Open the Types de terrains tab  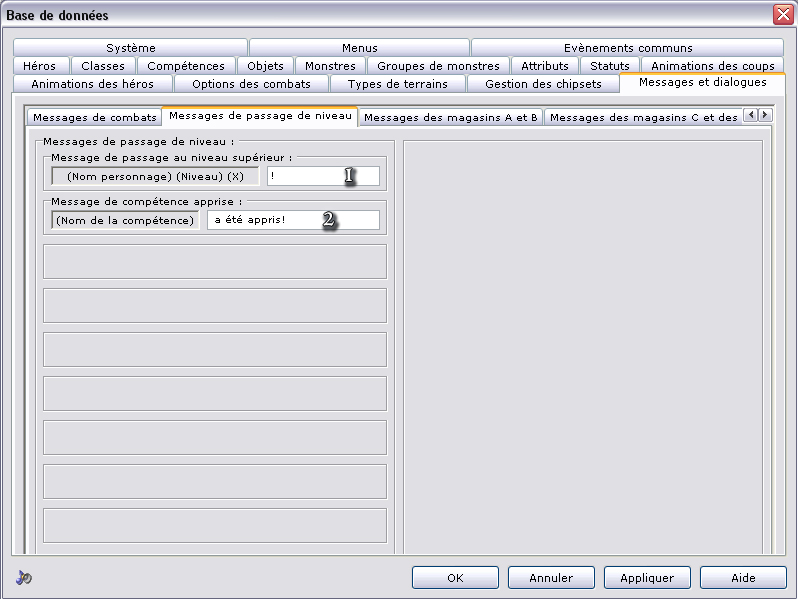coord(397,84)
